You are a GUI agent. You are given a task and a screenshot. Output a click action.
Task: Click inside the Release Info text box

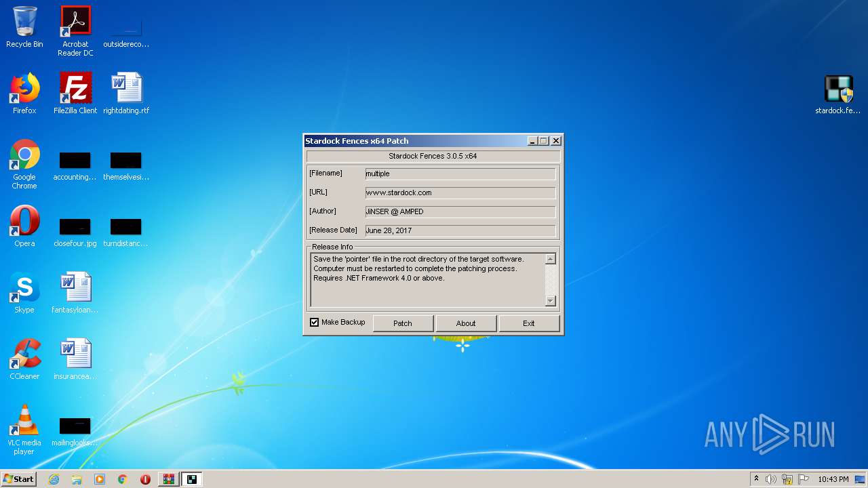pyautogui.click(x=428, y=280)
